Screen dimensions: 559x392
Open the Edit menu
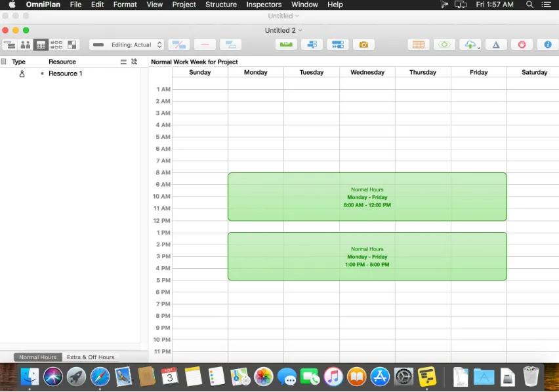(x=97, y=5)
